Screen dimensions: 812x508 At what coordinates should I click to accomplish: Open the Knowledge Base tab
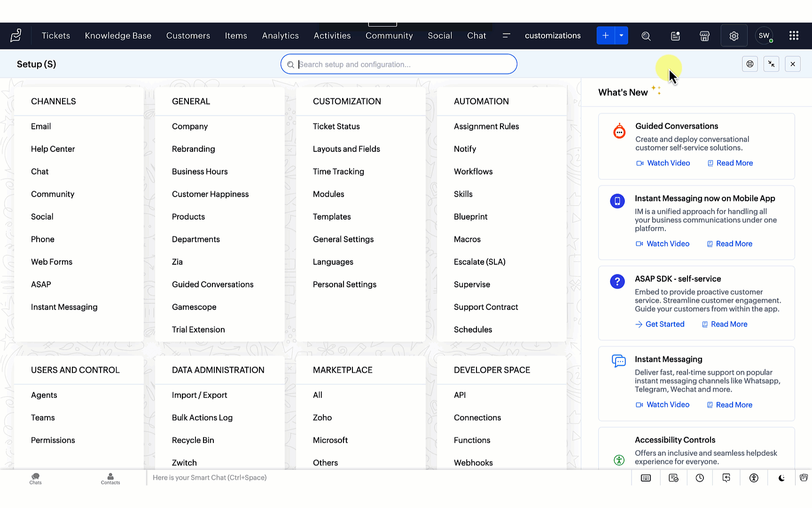tap(118, 36)
